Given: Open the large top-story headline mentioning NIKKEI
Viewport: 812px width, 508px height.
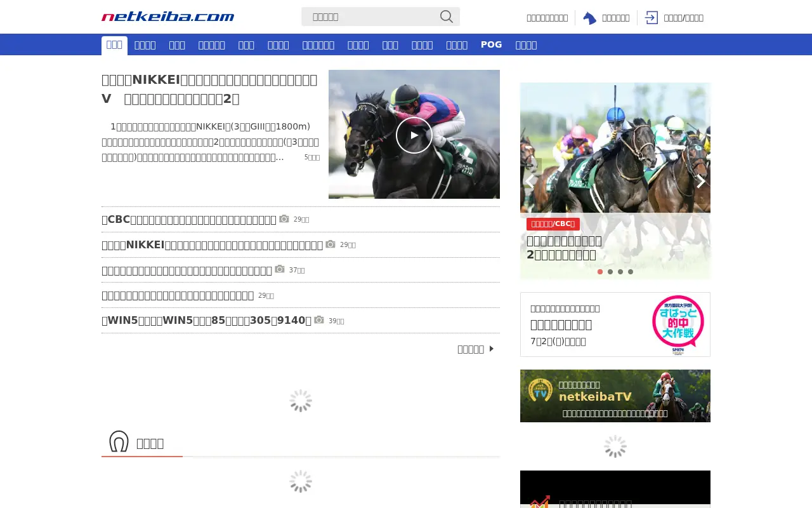Looking at the screenshot, I should point(209,89).
